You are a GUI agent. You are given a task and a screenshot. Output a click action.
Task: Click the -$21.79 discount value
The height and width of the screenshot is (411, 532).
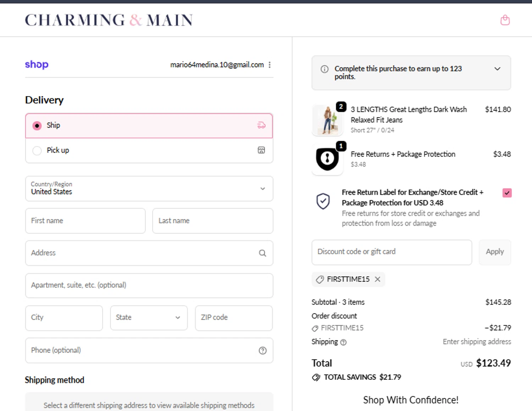tap(498, 328)
